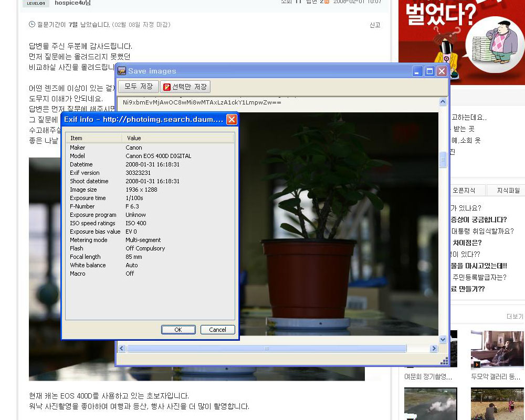Cancel the Exif info dialog
The width and height of the screenshot is (525, 420).
(x=217, y=330)
